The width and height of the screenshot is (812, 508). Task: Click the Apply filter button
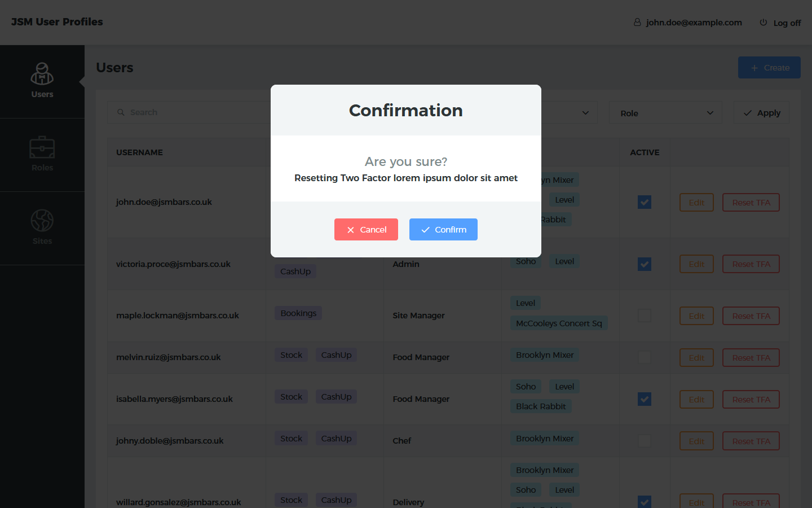point(761,113)
